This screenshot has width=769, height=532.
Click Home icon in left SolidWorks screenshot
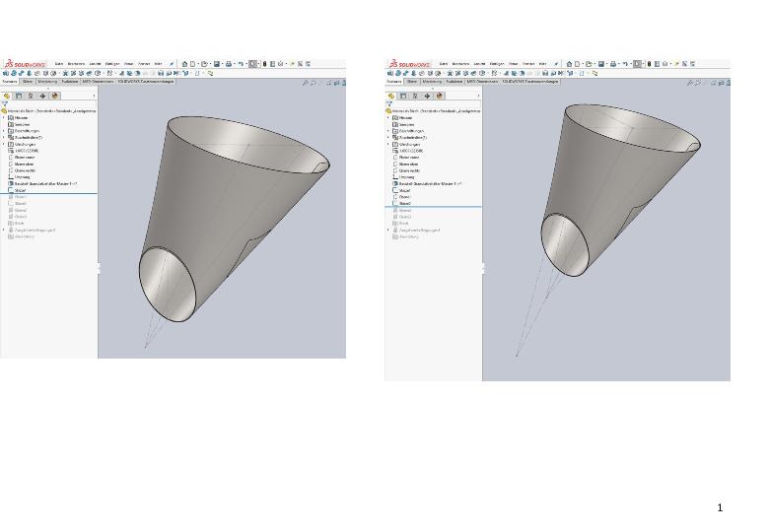(x=184, y=64)
